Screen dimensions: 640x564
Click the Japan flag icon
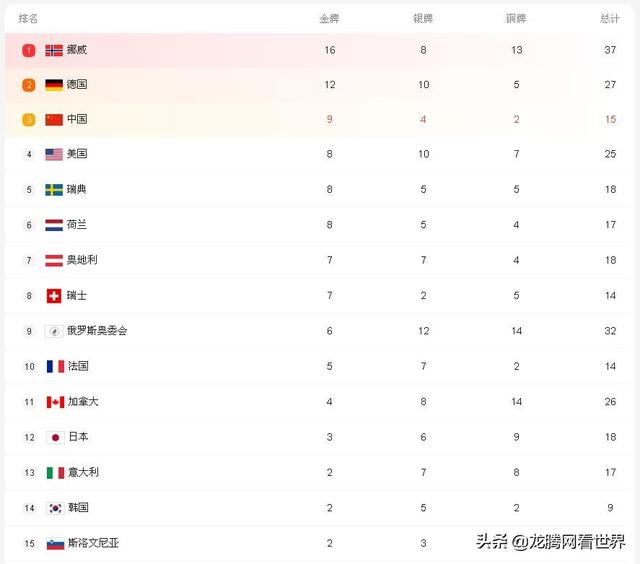(x=55, y=437)
